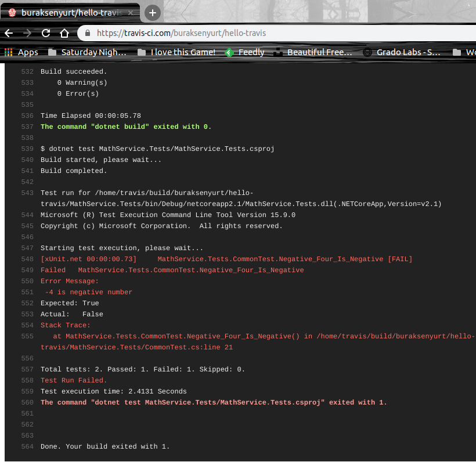Click the browser forward arrow
Viewport: 476px width, 462px height.
[27, 33]
